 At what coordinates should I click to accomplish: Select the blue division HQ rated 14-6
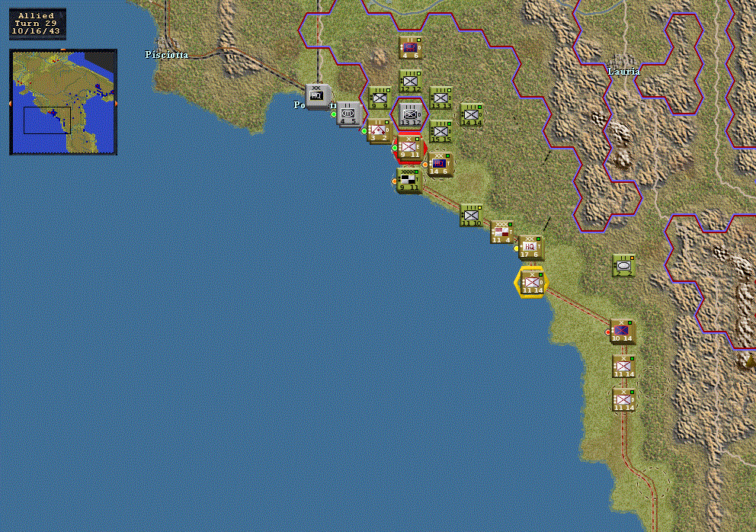[439, 164]
